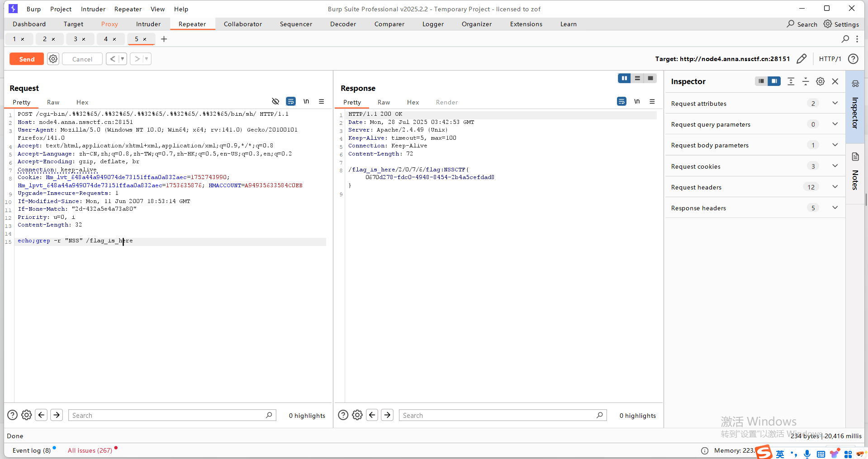Set Inspector docked-left layout toggle

[x=761, y=81]
